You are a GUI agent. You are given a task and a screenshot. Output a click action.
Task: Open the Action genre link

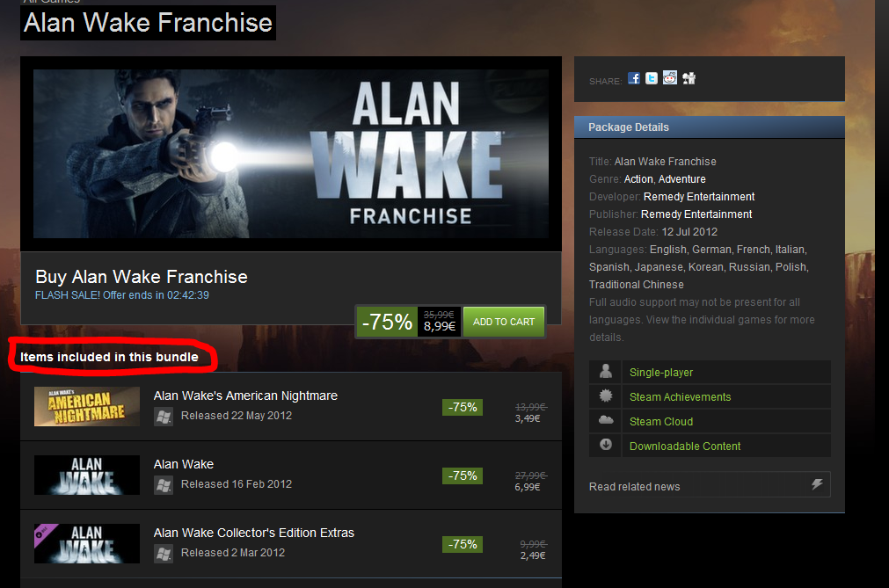click(638, 179)
